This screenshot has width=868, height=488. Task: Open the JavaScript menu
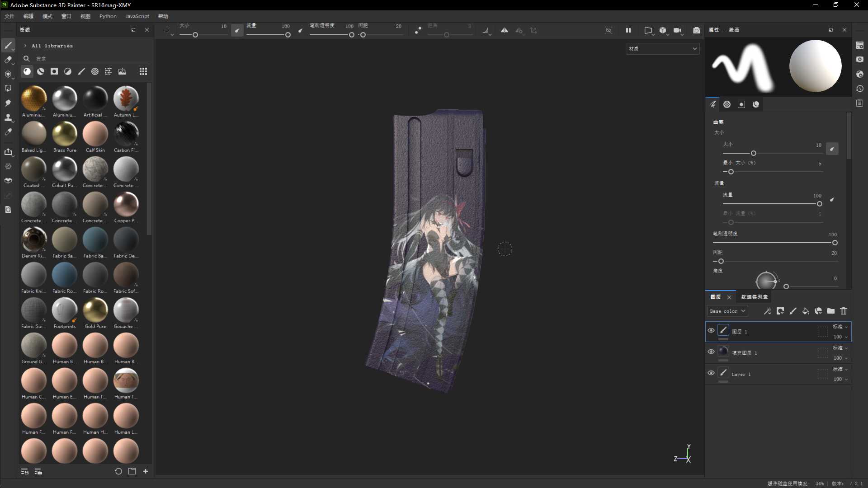pyautogui.click(x=137, y=16)
